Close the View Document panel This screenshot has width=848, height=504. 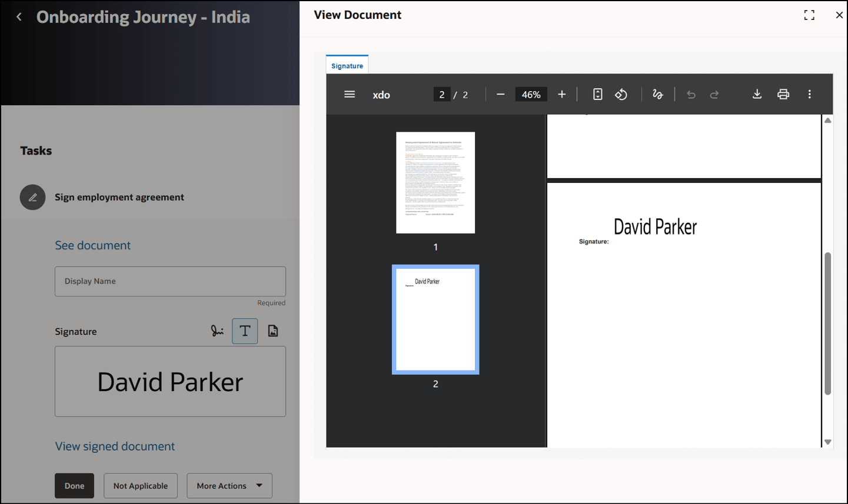pos(839,15)
